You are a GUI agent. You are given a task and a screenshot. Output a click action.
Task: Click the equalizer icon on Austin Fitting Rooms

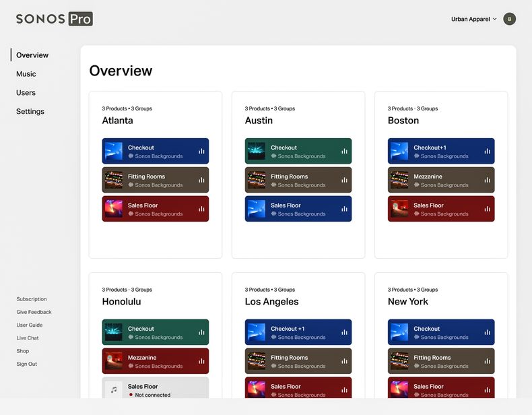pos(344,180)
